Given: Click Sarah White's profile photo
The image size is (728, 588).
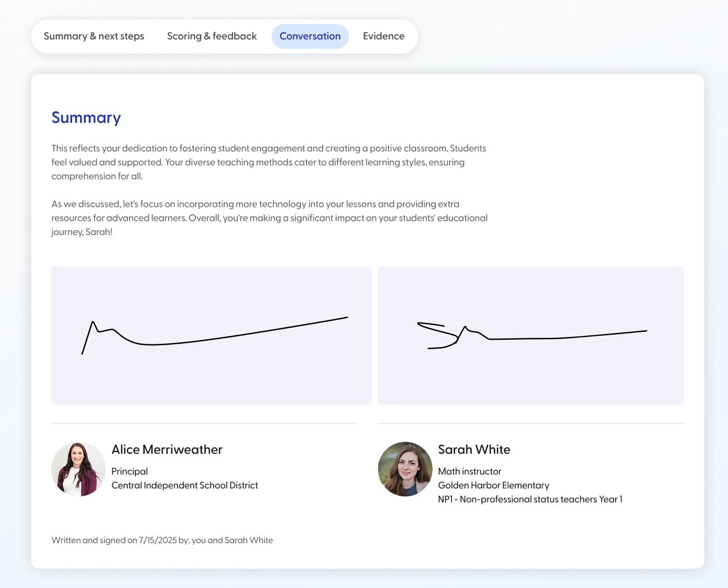Looking at the screenshot, I should click(x=405, y=469).
